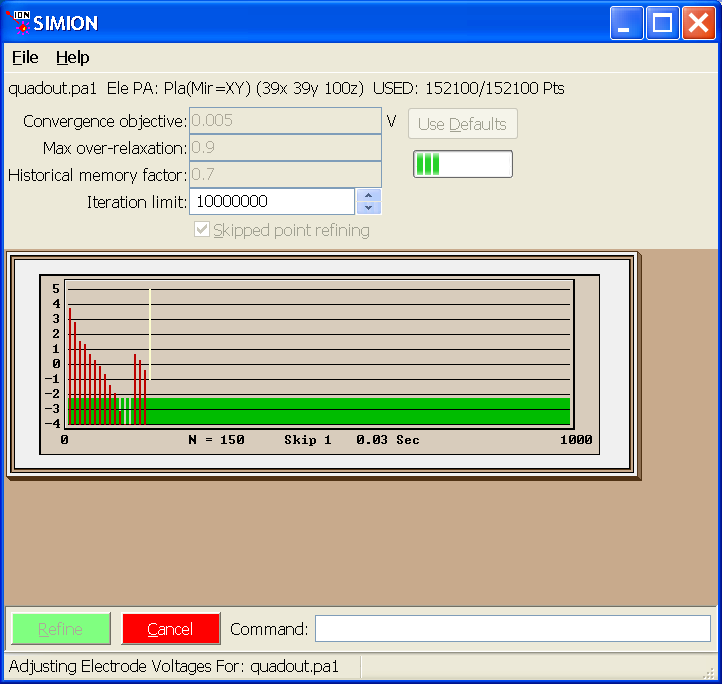Select the Historical memory factor field

285,174
